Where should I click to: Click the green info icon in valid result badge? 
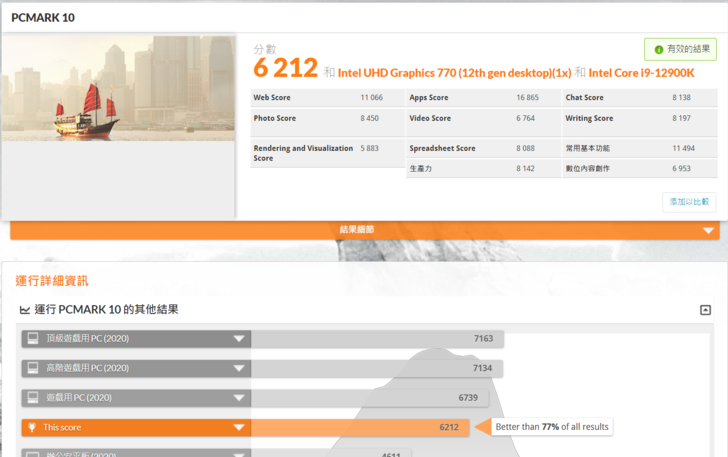(658, 50)
